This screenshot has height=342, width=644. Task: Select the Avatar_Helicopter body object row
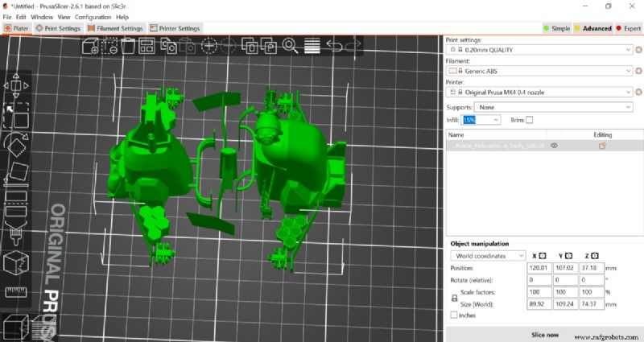[545, 146]
